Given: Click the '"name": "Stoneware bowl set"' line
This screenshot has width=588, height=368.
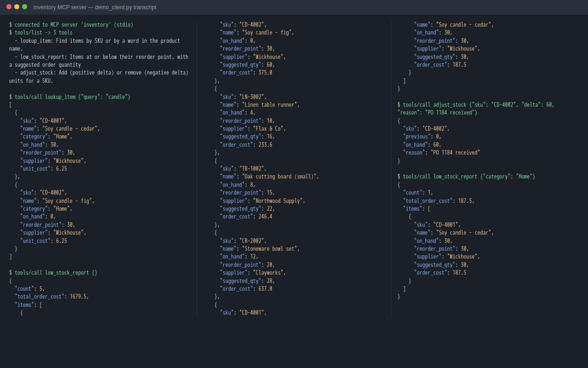Looking at the screenshot, I should (x=260, y=249).
